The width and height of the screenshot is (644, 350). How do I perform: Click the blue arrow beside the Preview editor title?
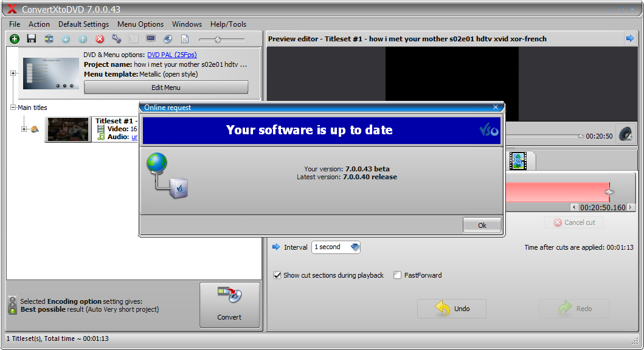(629, 38)
